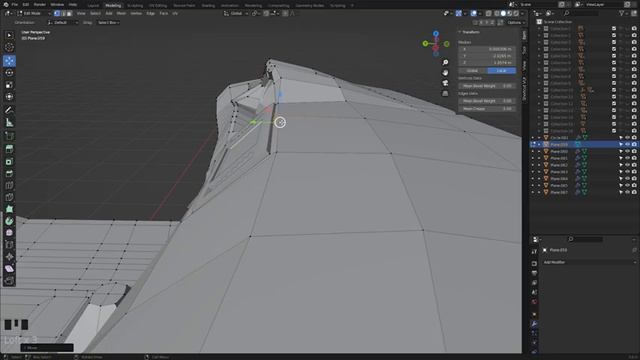Click the viewport zoom magnifier gizmo
Screen dimensions: 640x360
click(445, 62)
